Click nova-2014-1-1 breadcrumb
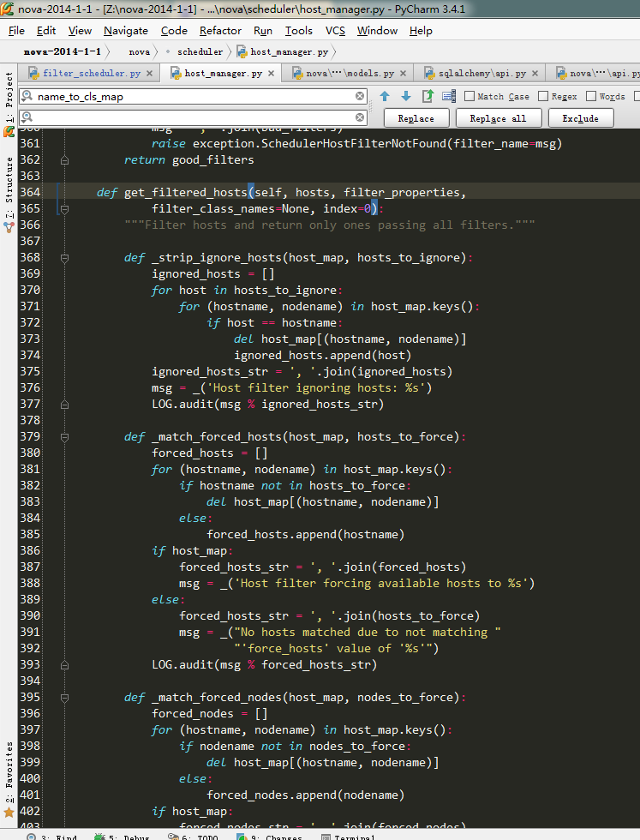The width and height of the screenshot is (640, 840). 63,52
